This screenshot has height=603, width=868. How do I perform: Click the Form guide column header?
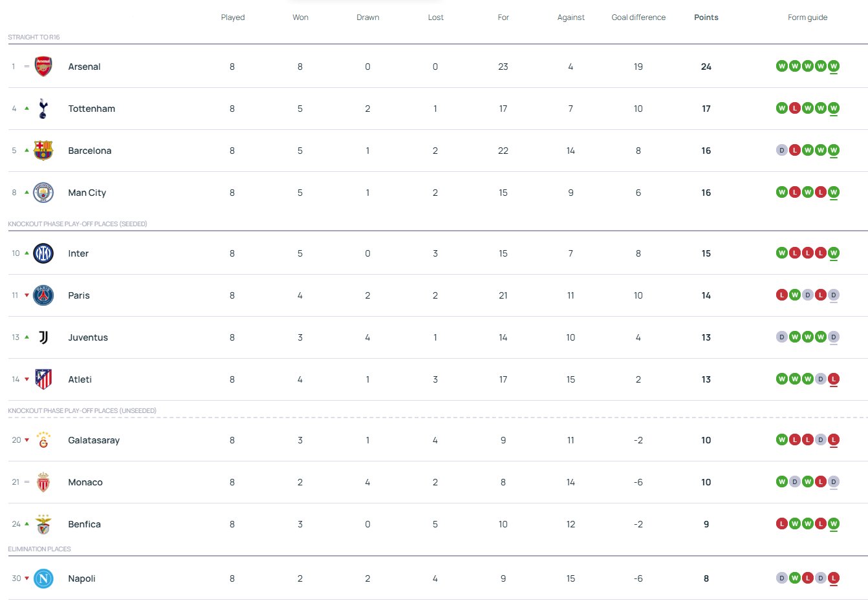[x=807, y=17]
